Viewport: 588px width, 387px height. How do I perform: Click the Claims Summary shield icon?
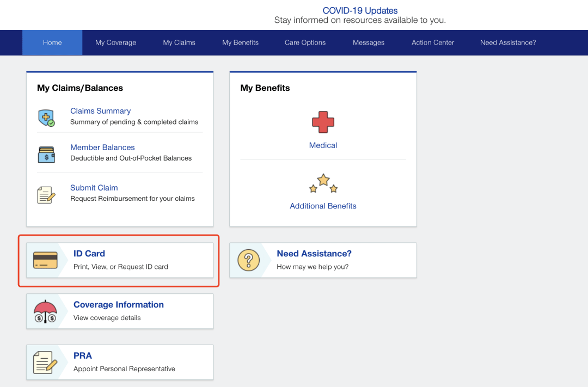[x=46, y=116]
